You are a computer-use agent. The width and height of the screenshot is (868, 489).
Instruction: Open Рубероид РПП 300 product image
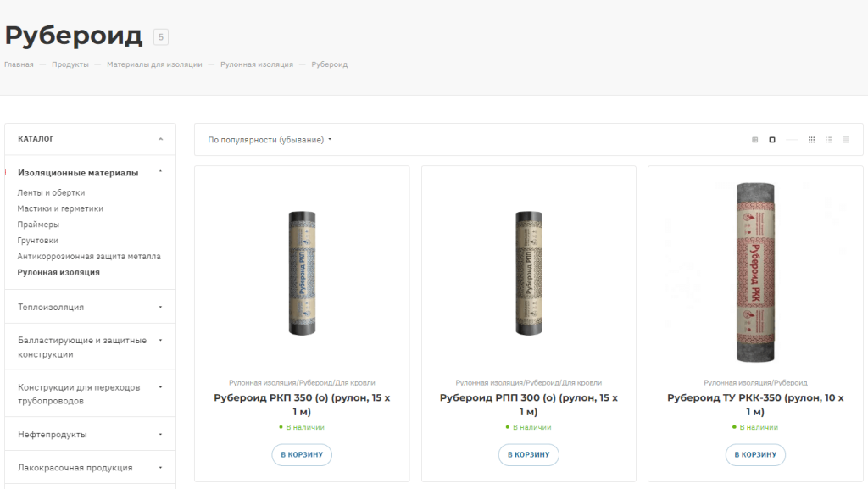click(528, 272)
